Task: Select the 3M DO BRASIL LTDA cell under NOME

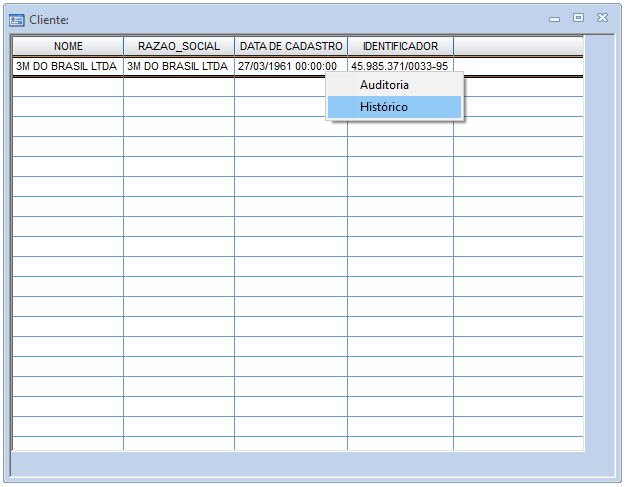Action: [x=67, y=66]
